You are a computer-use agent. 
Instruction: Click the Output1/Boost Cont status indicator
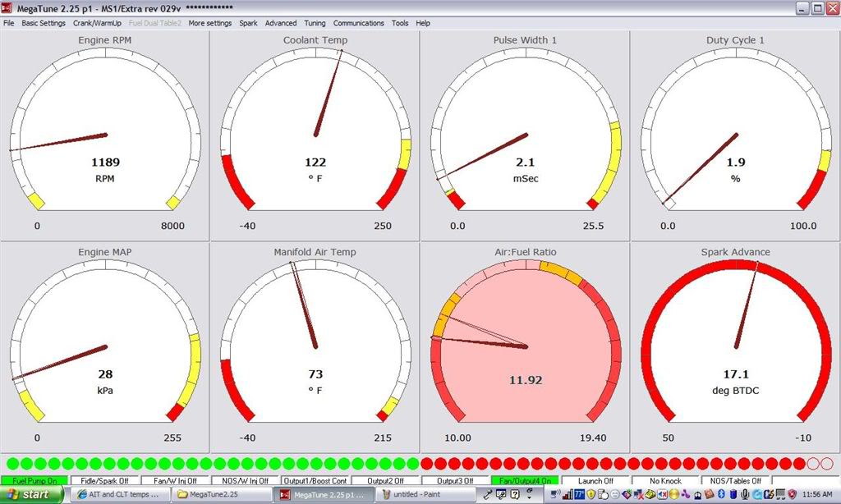point(315,480)
